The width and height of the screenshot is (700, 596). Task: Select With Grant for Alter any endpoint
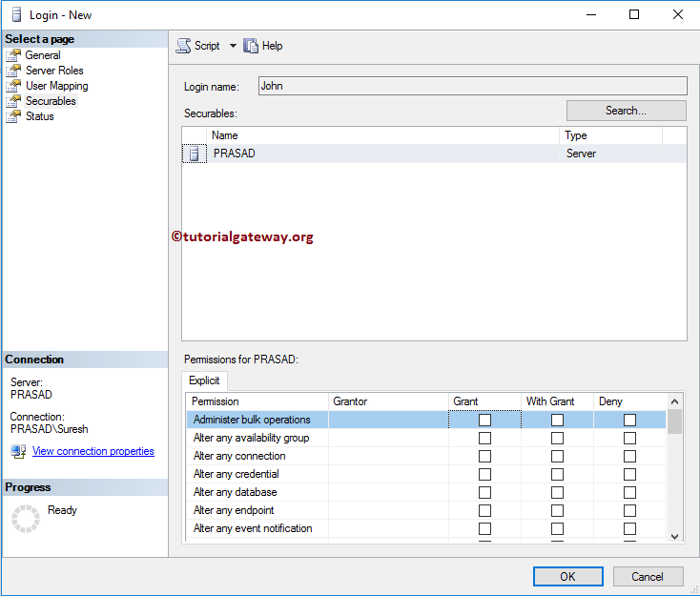point(557,510)
